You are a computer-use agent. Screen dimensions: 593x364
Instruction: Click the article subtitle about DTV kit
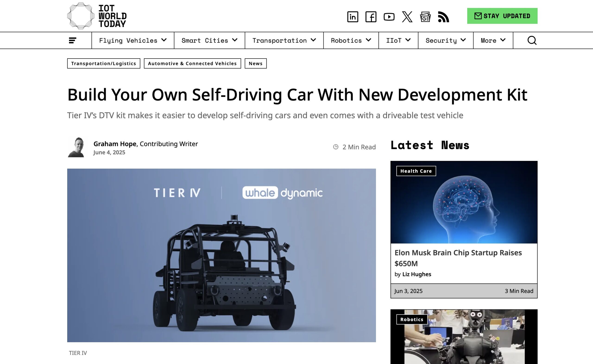(x=265, y=115)
